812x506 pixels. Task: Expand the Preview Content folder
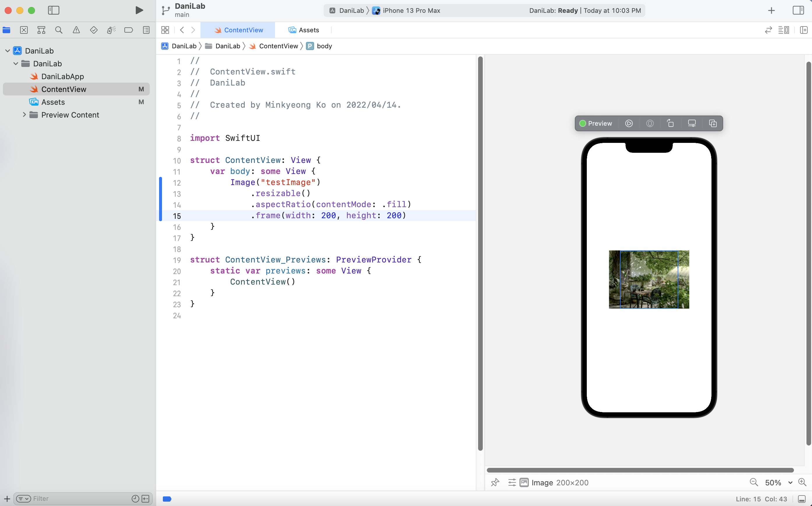pyautogui.click(x=24, y=115)
